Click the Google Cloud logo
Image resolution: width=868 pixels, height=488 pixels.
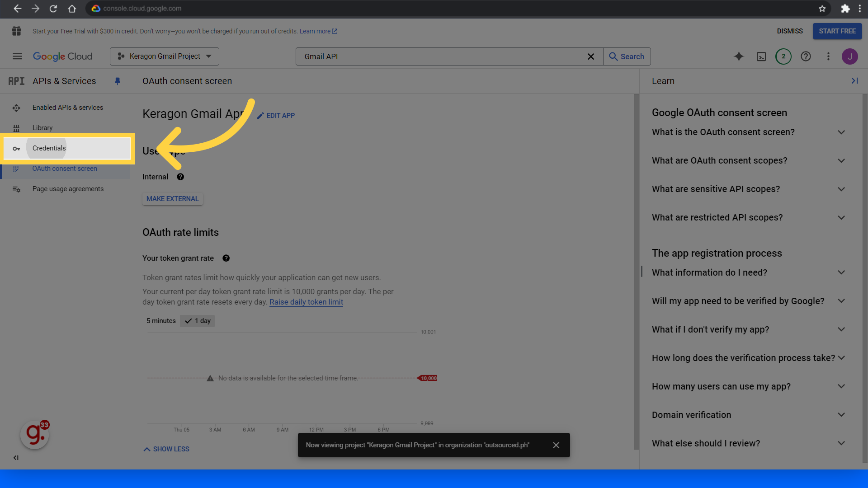click(x=62, y=56)
